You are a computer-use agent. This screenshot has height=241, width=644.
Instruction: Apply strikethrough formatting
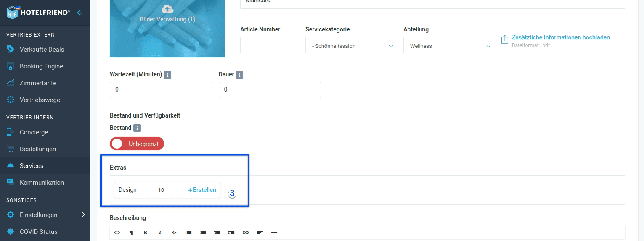[174, 233]
